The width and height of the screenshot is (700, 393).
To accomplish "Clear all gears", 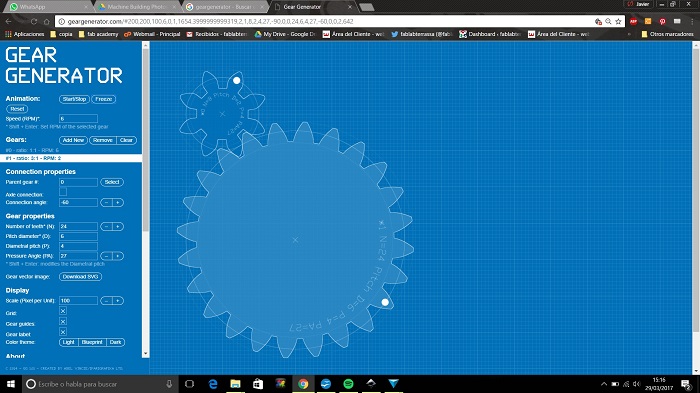I will click(126, 140).
